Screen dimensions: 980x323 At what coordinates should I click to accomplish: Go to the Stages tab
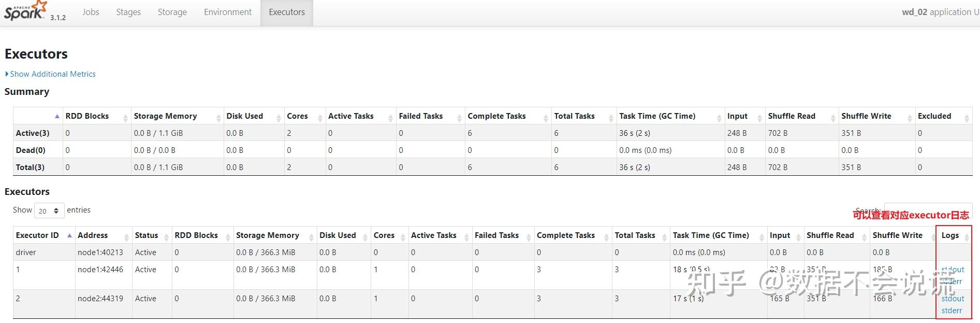[128, 12]
